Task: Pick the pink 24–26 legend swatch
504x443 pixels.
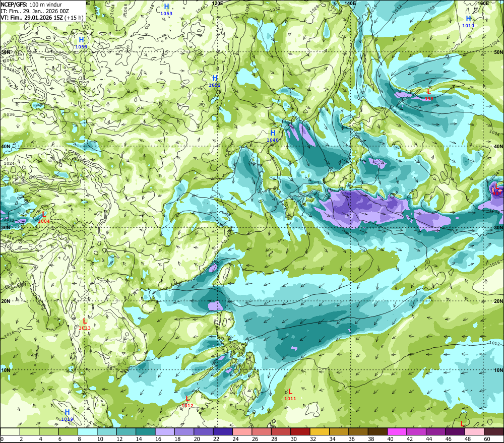Action: point(242,431)
